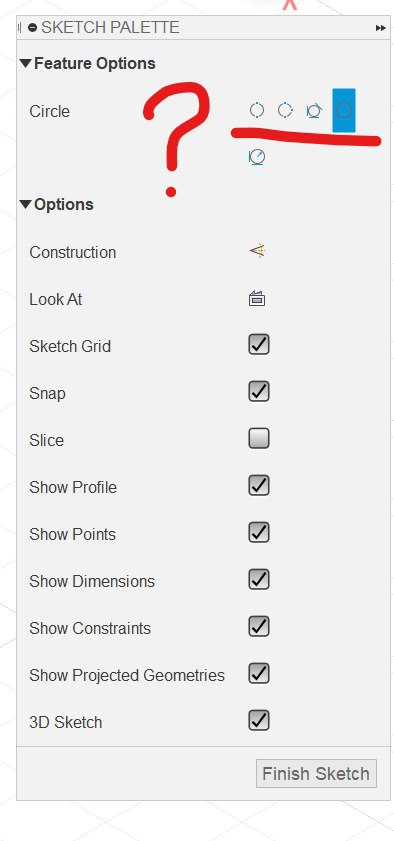This screenshot has width=394, height=841.
Task: Pick the 2-Tangent Circle icon on second row
Action: click(x=257, y=157)
